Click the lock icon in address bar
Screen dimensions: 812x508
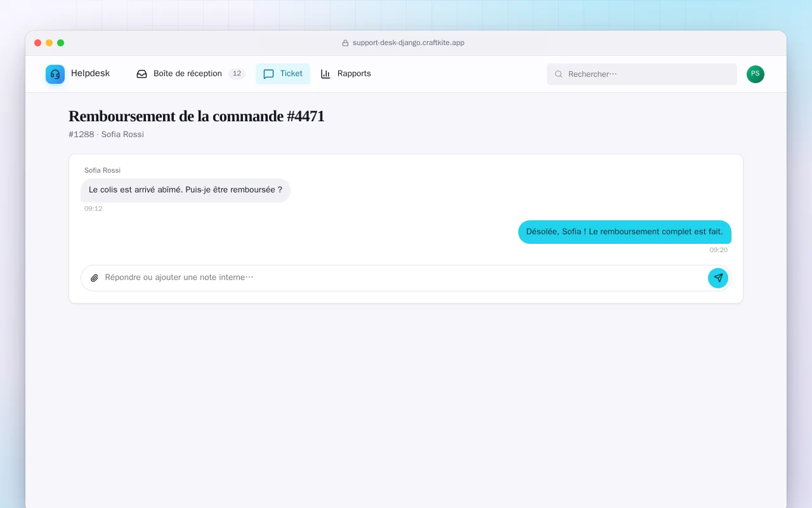coord(346,43)
